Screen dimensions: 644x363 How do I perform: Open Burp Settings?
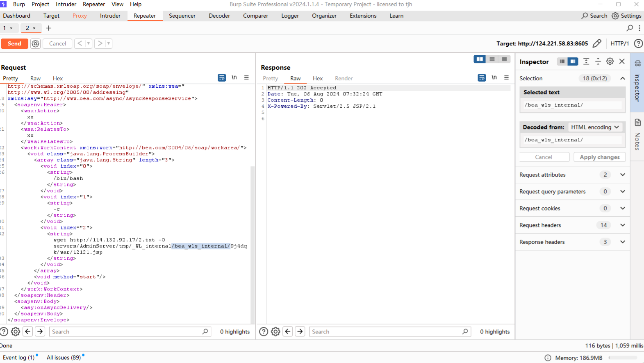(x=626, y=16)
